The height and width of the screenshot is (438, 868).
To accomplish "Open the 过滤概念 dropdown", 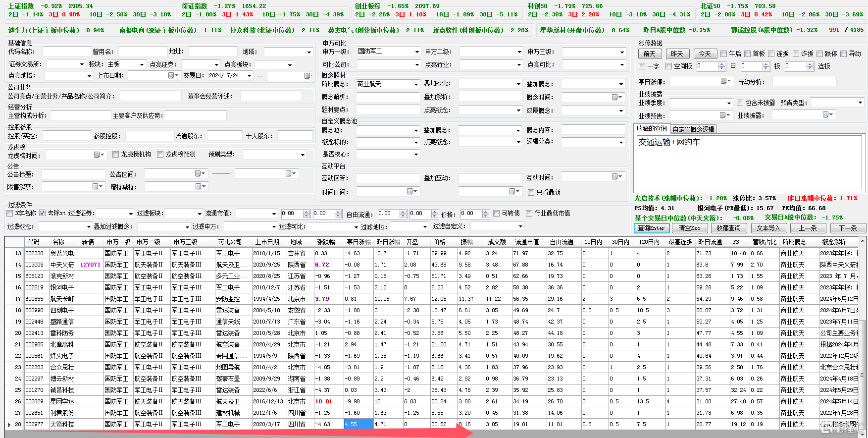I will [x=89, y=227].
